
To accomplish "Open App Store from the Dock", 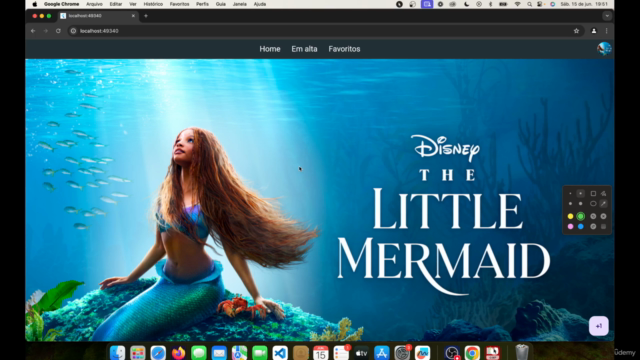I will 382,353.
